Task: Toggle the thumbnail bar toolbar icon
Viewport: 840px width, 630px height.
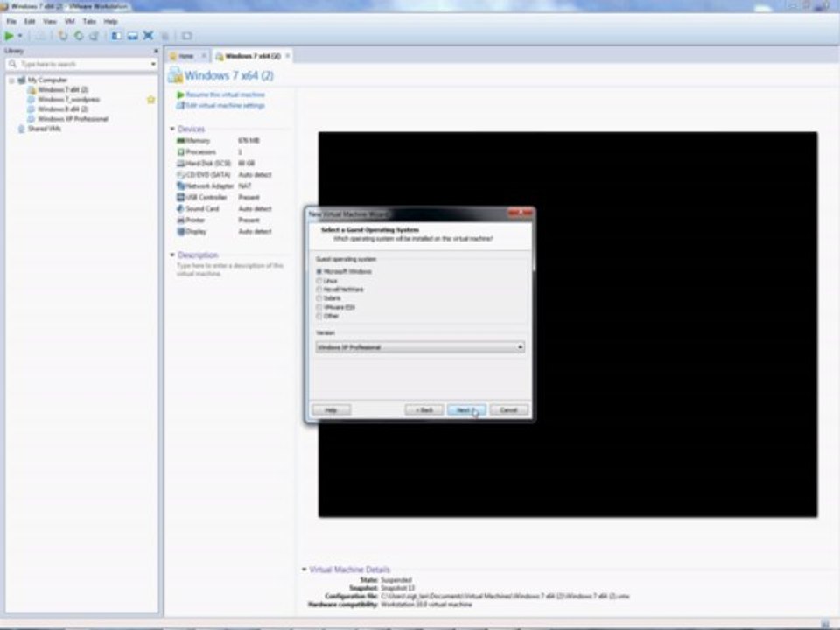Action: coord(132,36)
